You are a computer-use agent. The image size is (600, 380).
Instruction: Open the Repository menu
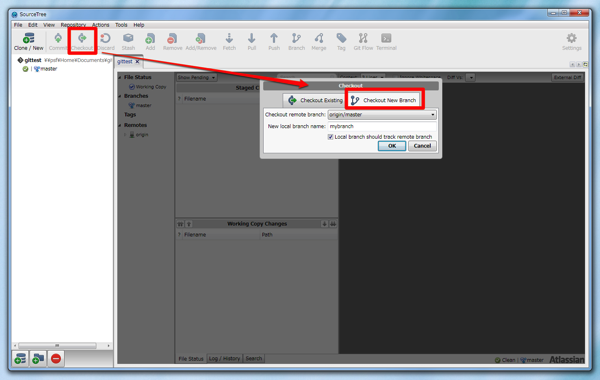pos(73,25)
